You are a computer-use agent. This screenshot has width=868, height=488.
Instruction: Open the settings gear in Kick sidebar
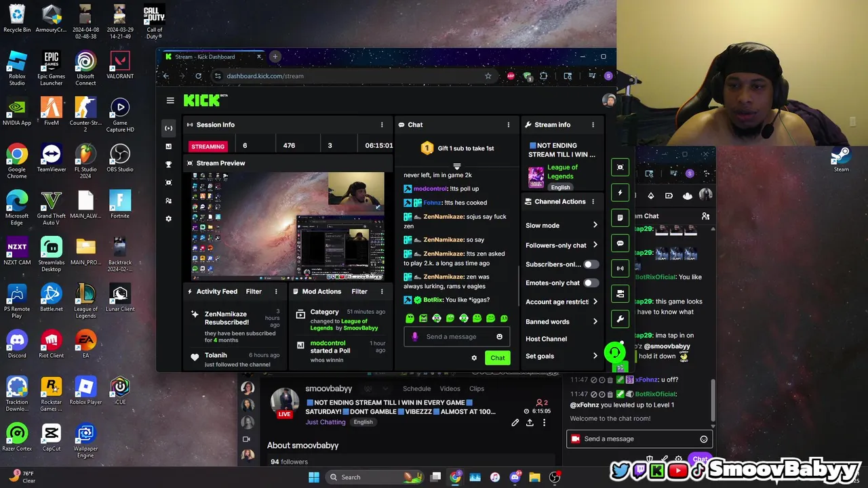coord(169,219)
